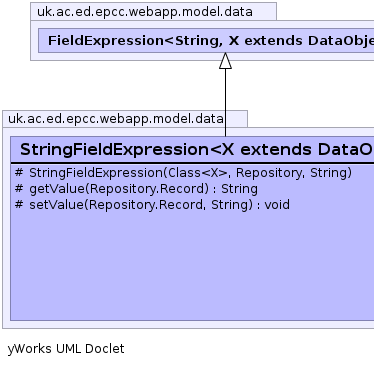Click the black divider line under the StringFieldExpression title
Screen dimensions: 374x366
(192, 163)
